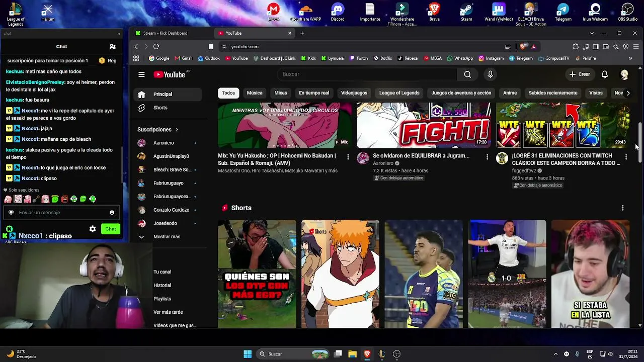Screen dimensions: 644x362
Task: Select the Anime filter chip
Action: click(510, 93)
